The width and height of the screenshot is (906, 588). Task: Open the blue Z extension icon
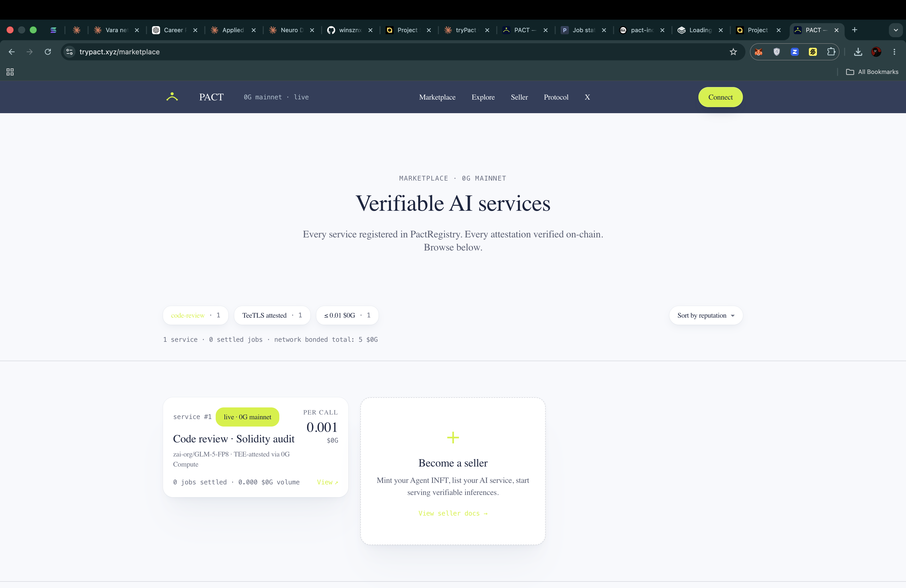tap(795, 52)
